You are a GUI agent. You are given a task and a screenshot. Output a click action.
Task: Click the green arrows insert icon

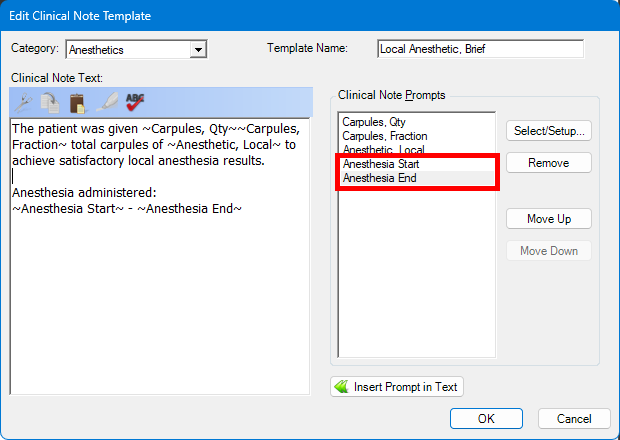(x=341, y=386)
